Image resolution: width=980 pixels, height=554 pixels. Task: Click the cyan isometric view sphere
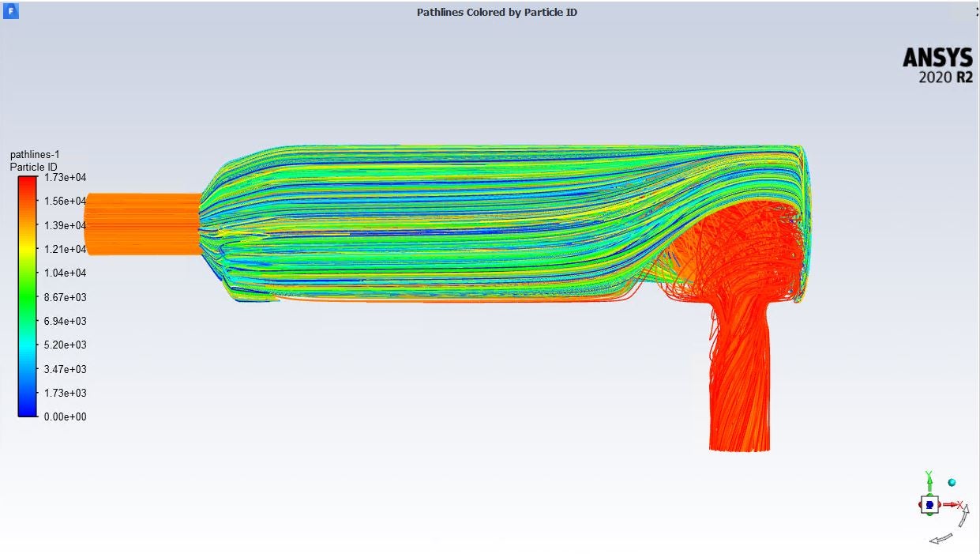coord(952,482)
